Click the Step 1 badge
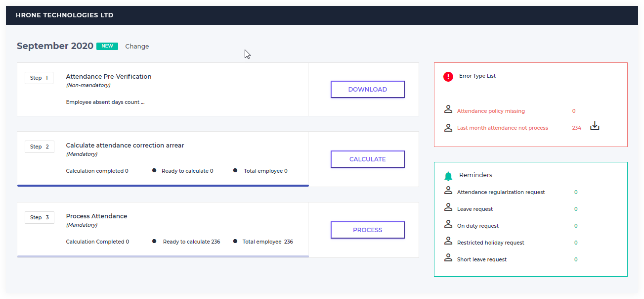 tap(39, 78)
